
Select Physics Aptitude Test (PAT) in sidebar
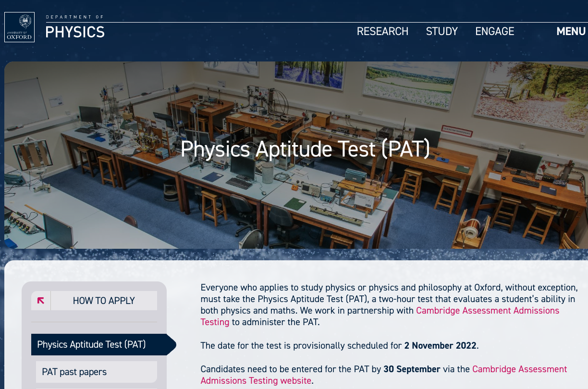point(91,344)
